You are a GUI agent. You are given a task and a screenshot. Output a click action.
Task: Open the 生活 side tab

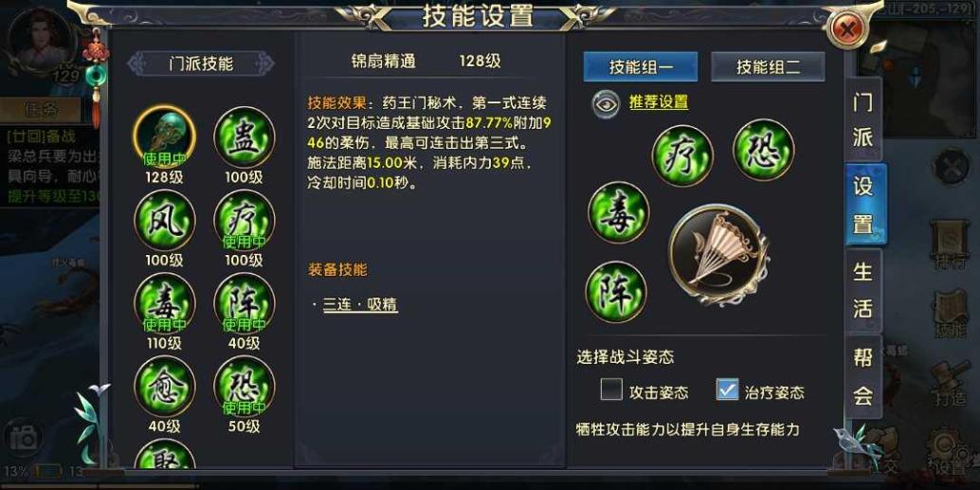[863, 290]
